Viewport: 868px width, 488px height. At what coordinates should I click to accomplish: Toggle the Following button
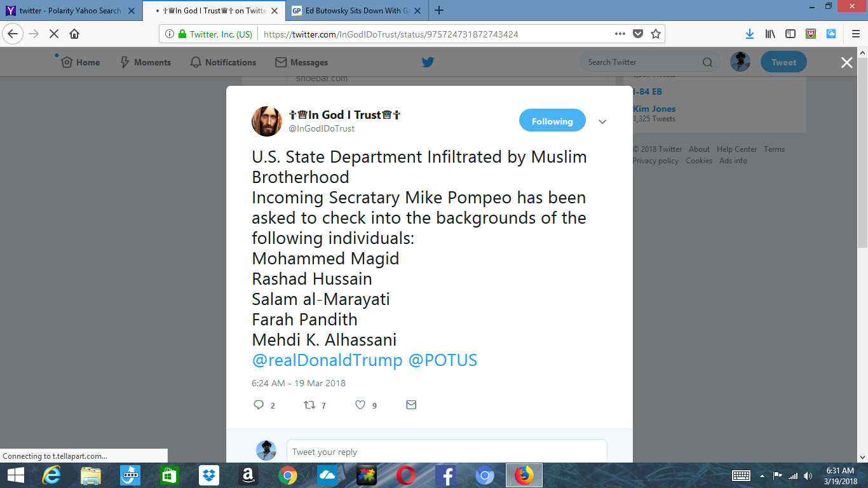pyautogui.click(x=552, y=121)
